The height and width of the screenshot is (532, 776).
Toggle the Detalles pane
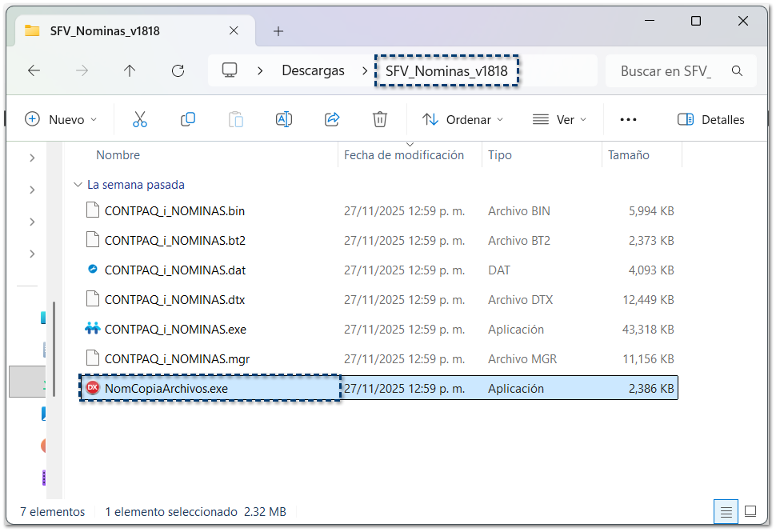pos(710,119)
